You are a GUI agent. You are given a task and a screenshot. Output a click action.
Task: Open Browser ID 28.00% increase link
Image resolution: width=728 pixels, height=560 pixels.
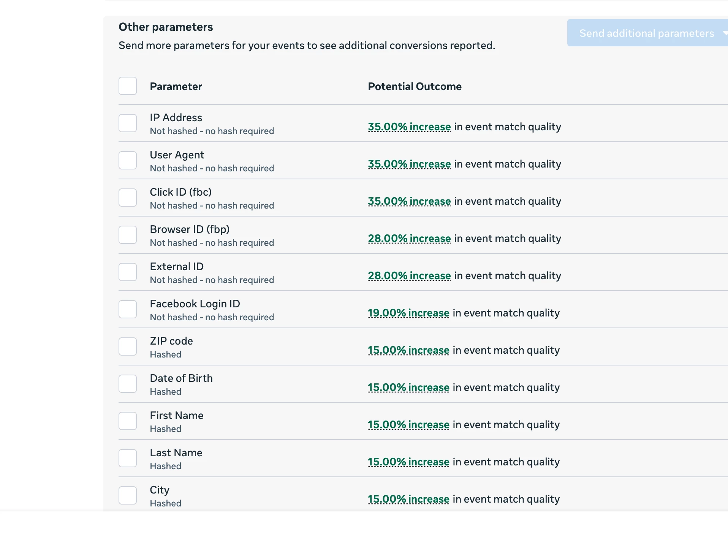(x=409, y=238)
